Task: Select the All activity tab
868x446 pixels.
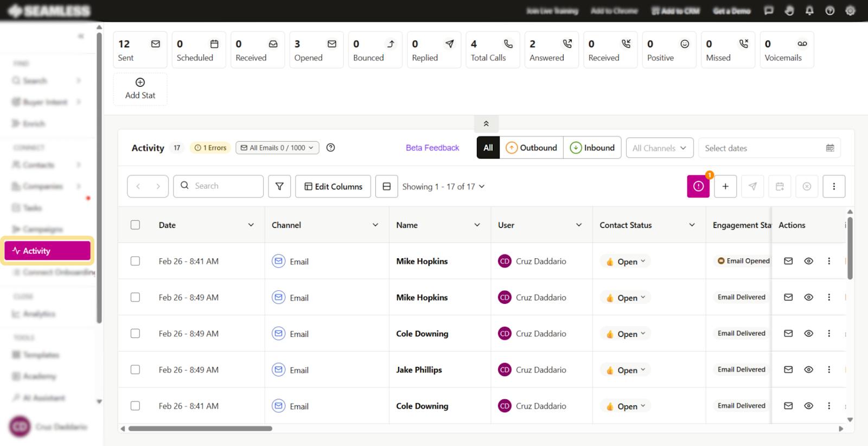Action: point(488,148)
